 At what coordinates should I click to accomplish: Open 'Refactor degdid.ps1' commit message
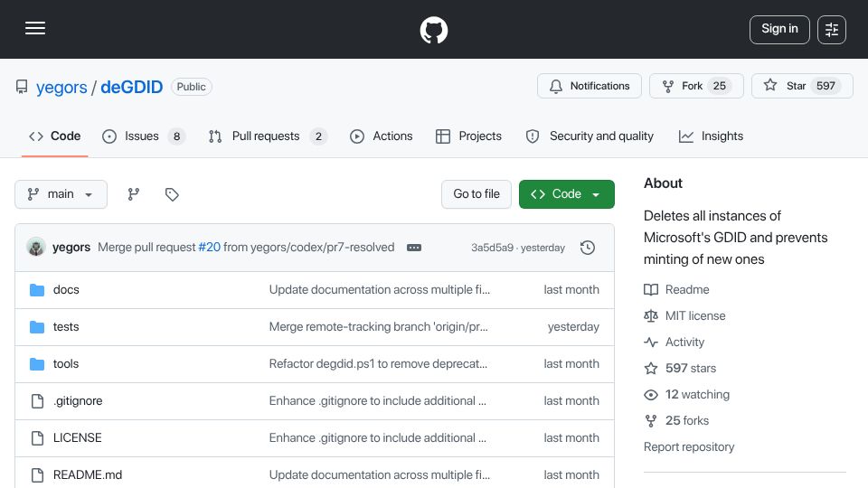point(378,364)
